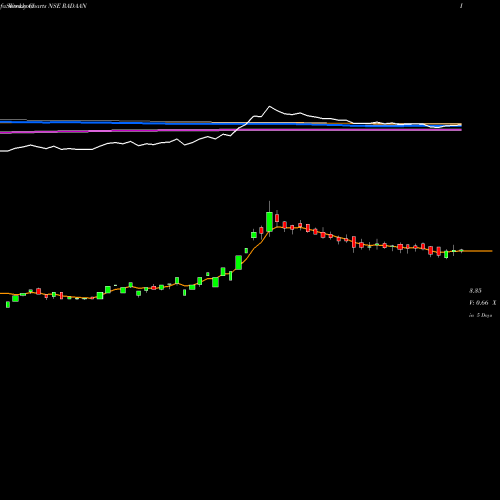Click the "V: 0.66 X" volume label
500x500 pixels.
tap(482, 303)
